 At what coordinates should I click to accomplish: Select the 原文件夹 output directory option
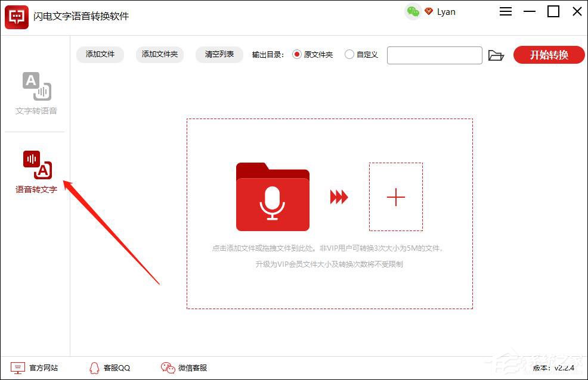pos(297,54)
